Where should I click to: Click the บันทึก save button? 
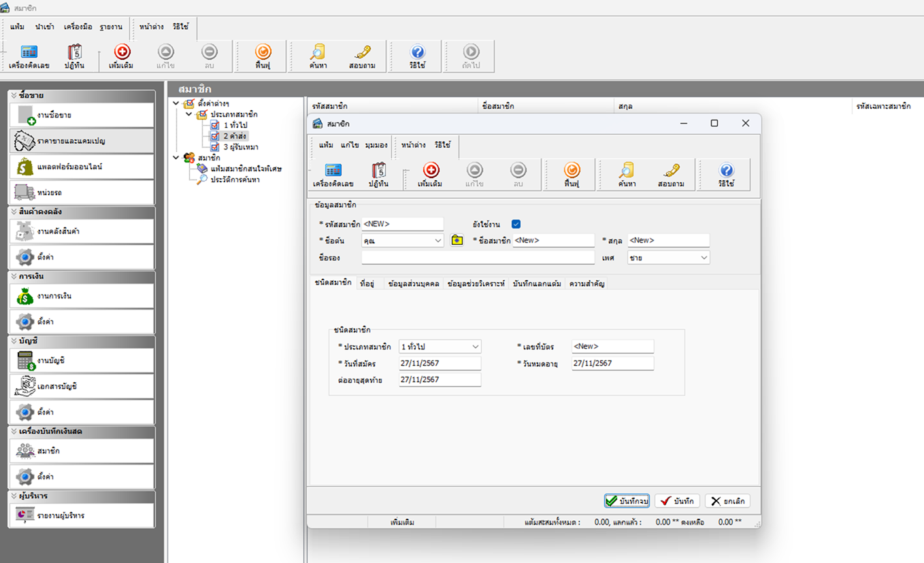(x=677, y=501)
